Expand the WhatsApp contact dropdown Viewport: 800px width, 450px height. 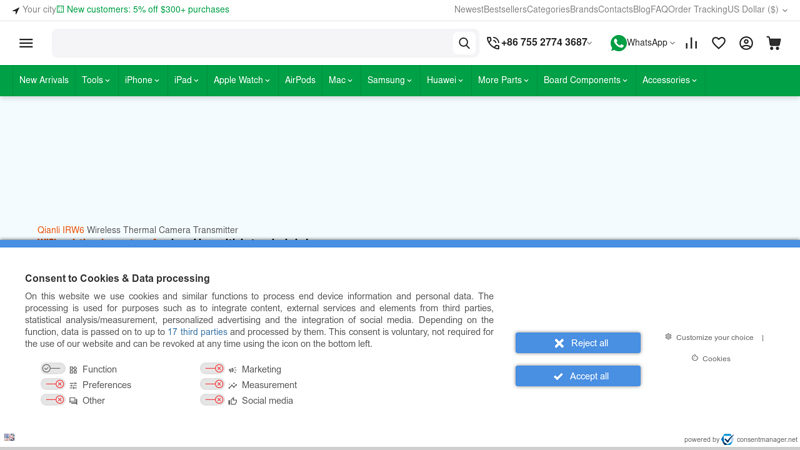672,43
